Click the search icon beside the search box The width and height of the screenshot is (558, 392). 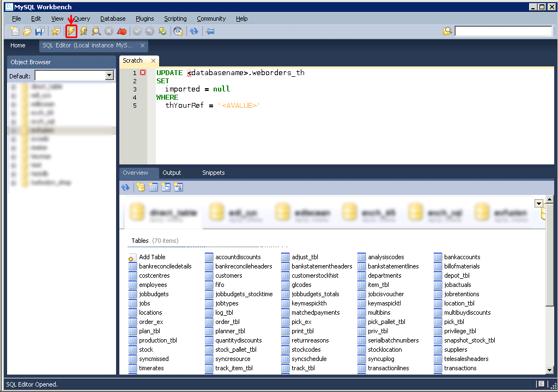click(x=447, y=31)
